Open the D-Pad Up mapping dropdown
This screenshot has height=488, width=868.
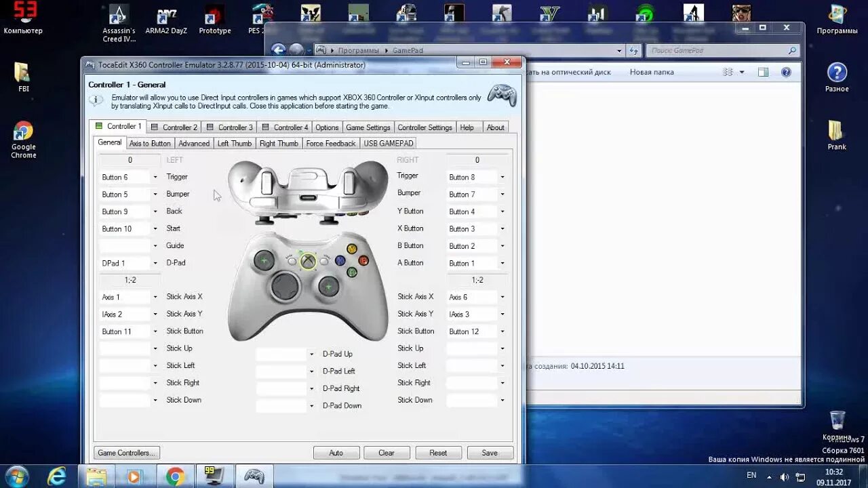[312, 354]
